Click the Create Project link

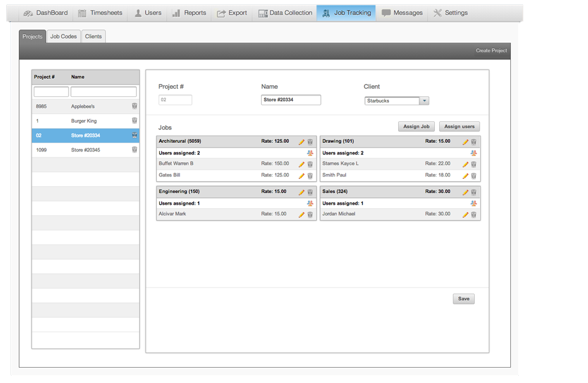tap(491, 51)
